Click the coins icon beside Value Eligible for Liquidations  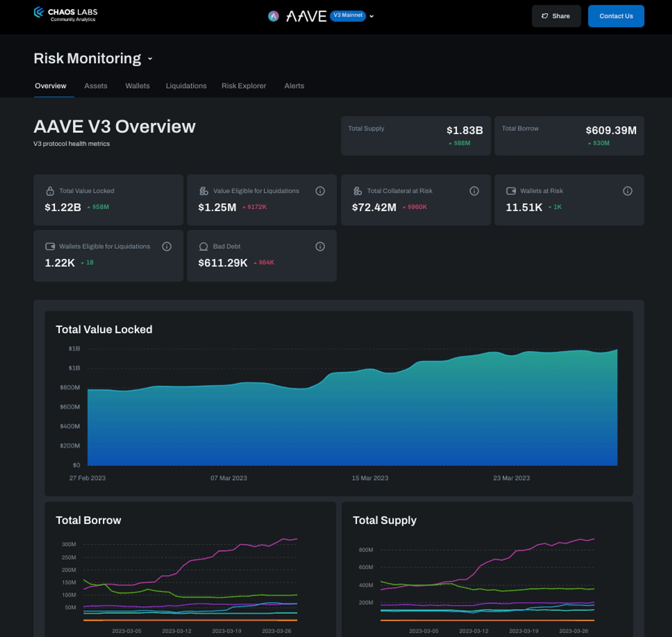[x=204, y=191]
